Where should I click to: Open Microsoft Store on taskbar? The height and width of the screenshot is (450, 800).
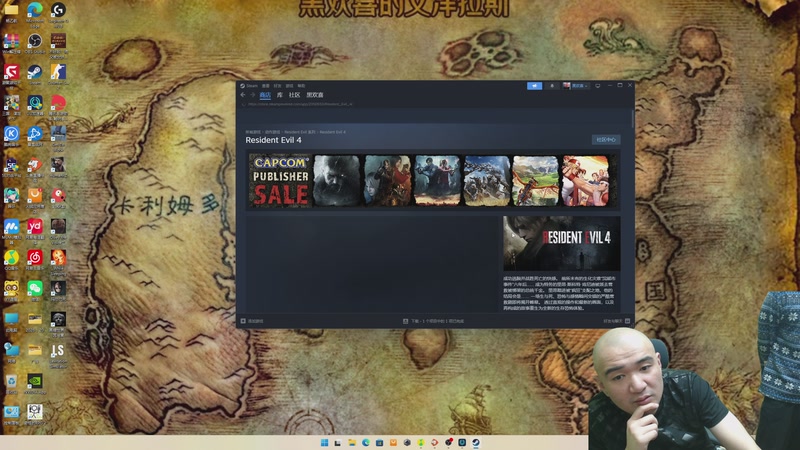[380, 442]
